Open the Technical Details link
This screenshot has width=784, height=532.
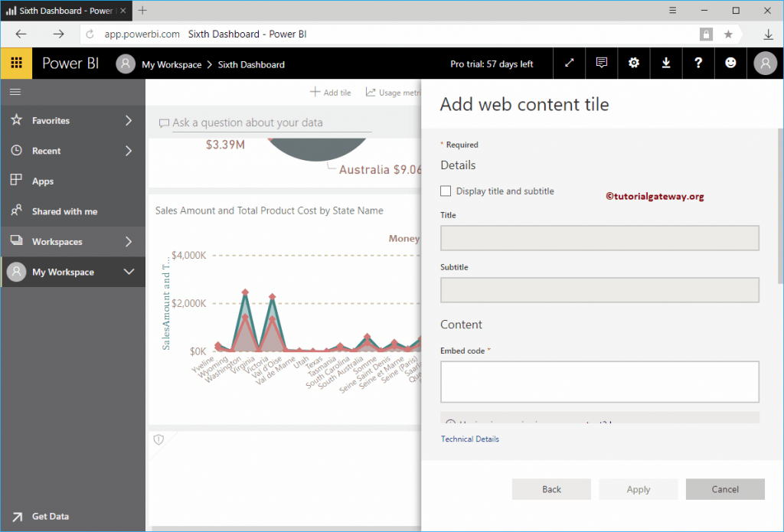coord(469,439)
